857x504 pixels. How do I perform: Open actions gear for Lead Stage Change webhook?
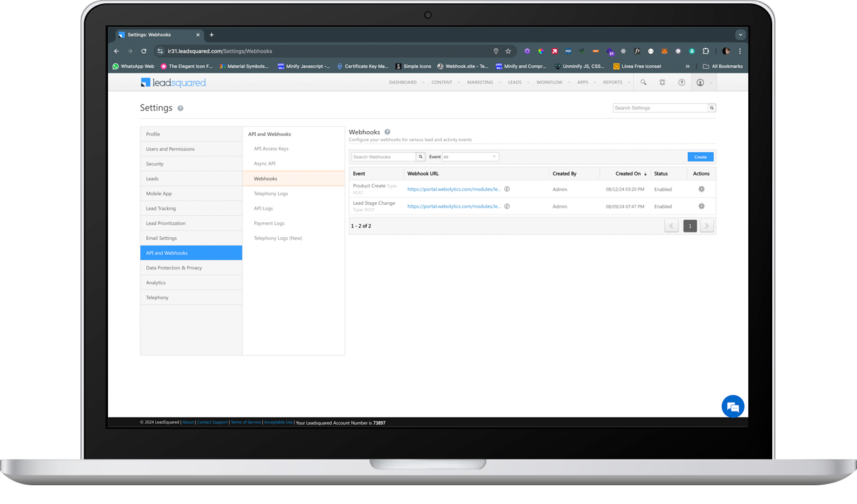coord(700,205)
